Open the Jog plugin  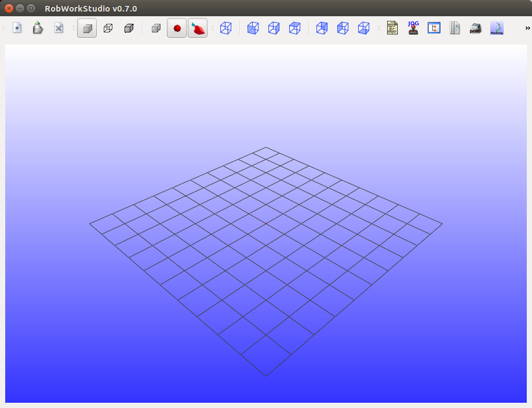pos(413,27)
